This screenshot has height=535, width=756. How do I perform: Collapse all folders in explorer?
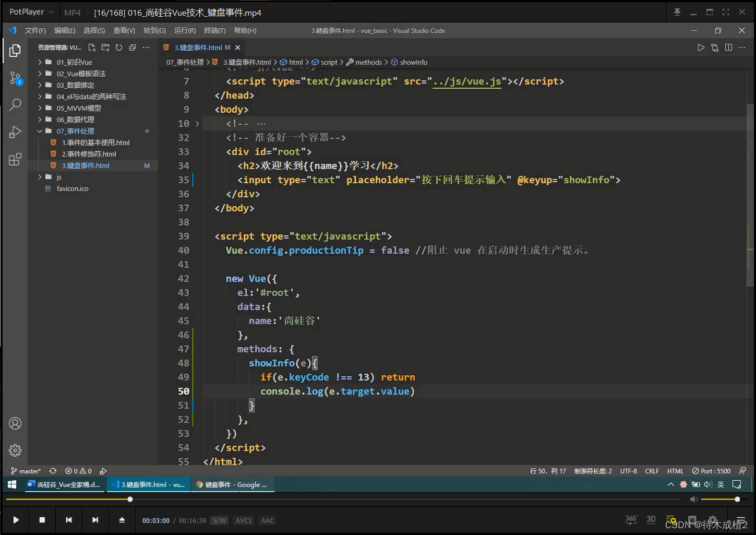pos(133,47)
